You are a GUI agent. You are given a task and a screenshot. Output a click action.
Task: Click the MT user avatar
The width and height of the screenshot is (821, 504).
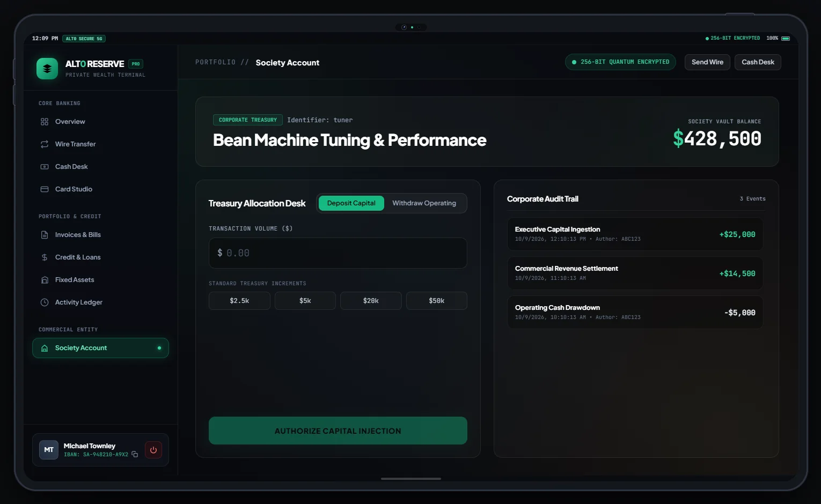point(49,450)
